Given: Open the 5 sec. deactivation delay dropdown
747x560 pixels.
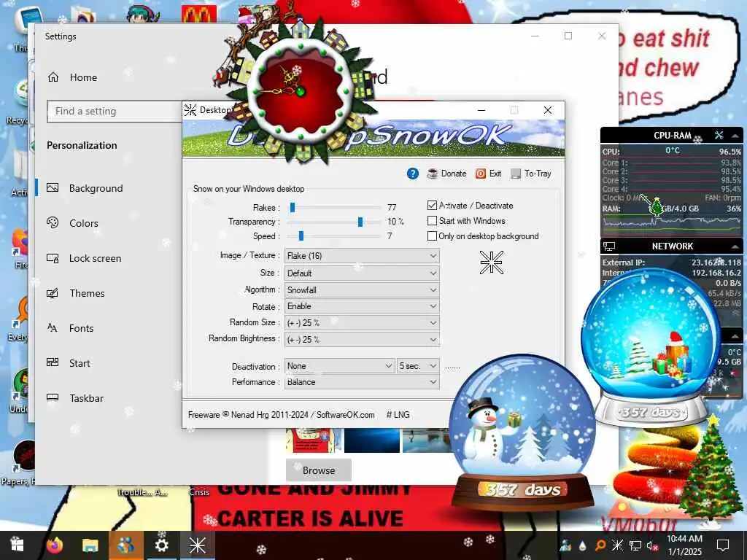Looking at the screenshot, I should (418, 366).
